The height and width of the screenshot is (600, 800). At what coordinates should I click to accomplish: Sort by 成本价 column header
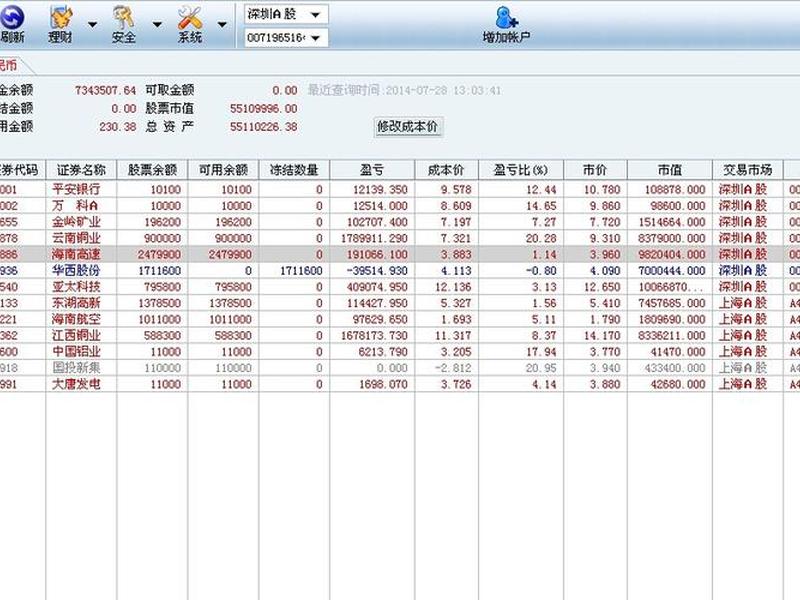(446, 170)
